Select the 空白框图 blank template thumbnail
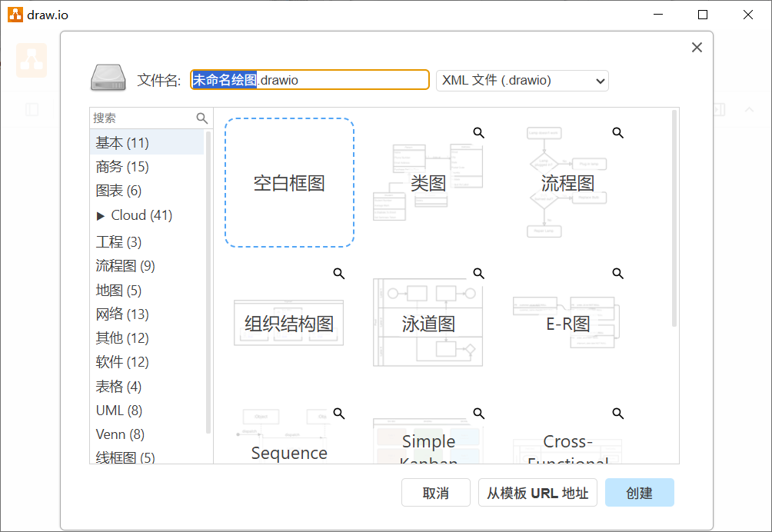 (289, 183)
